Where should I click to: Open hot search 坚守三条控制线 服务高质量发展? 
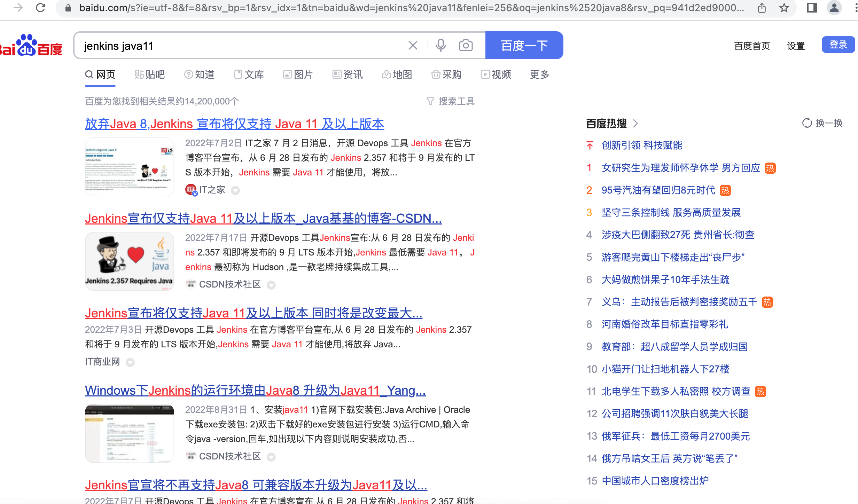point(671,213)
